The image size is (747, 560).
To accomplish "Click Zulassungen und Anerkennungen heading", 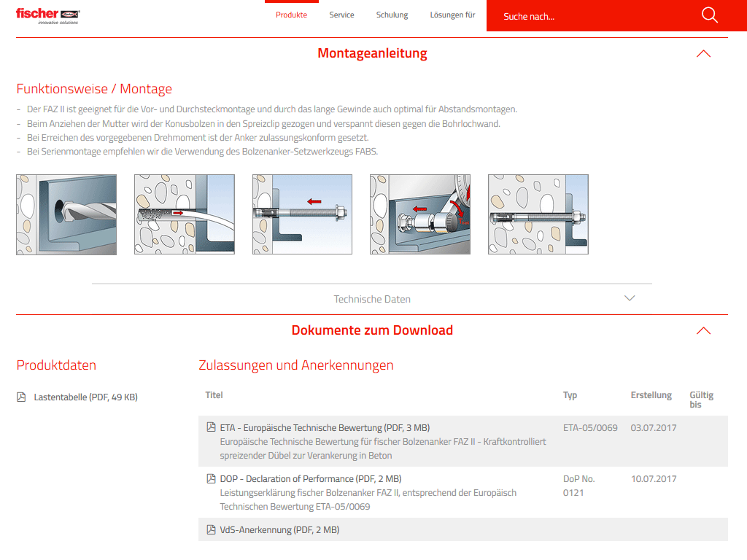I will tap(296, 365).
